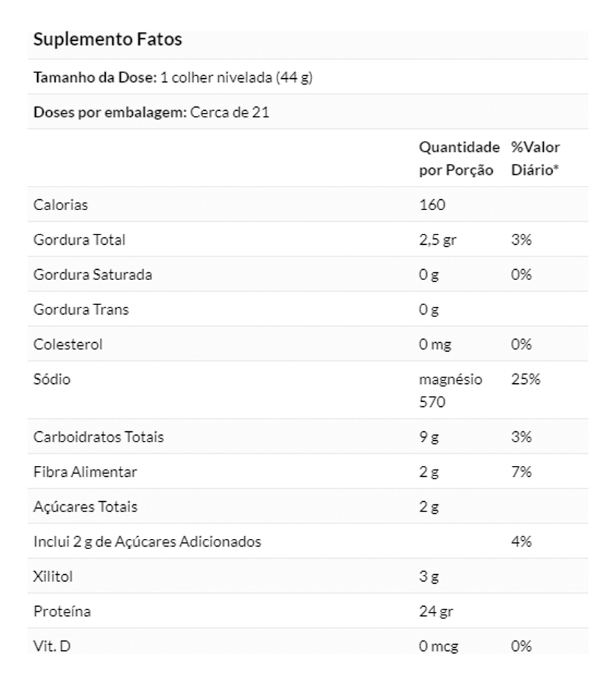Select the "Tamanho da Dose" label
Viewport: 616px width, 685px height.
coord(94,78)
